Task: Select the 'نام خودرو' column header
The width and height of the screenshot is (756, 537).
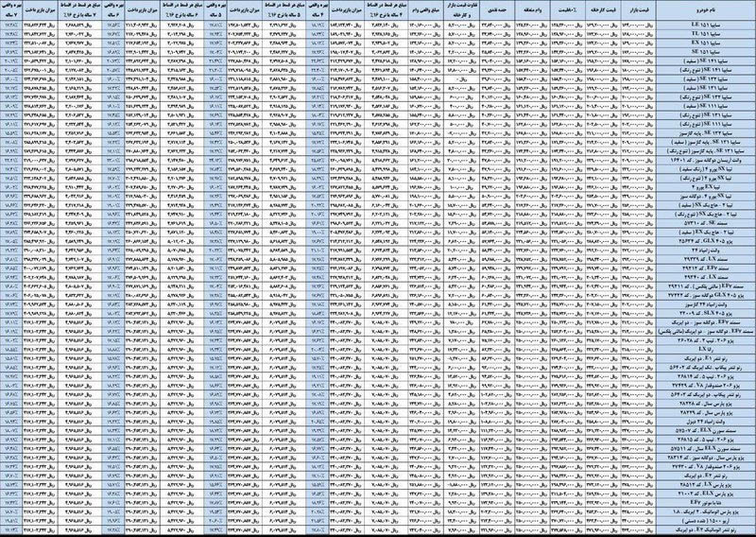Action: tap(705, 10)
